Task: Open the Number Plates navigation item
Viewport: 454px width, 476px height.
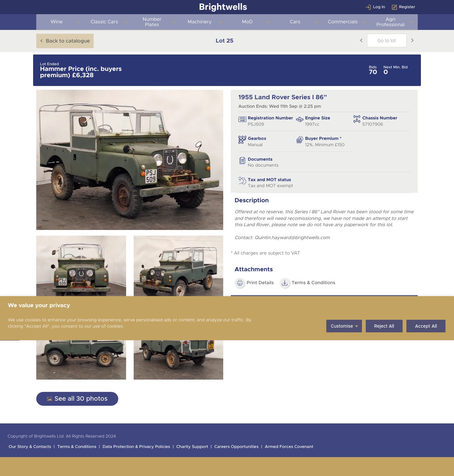Action: [x=152, y=22]
